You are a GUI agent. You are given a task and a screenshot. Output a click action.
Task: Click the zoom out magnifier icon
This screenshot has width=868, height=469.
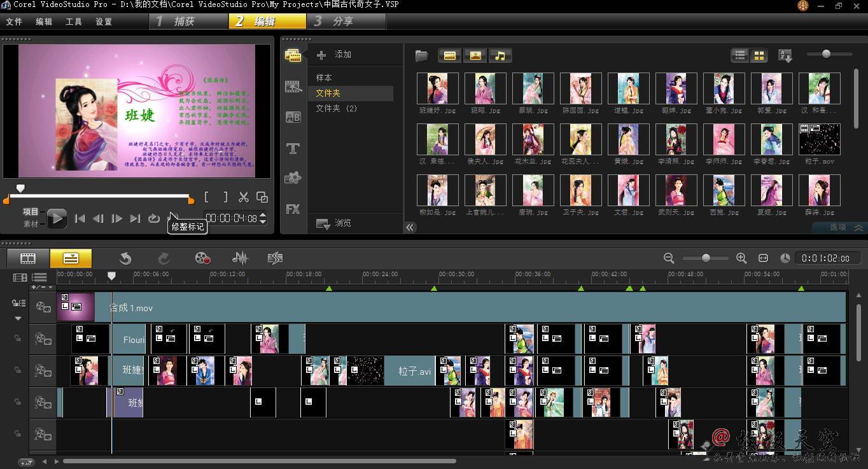coord(669,258)
